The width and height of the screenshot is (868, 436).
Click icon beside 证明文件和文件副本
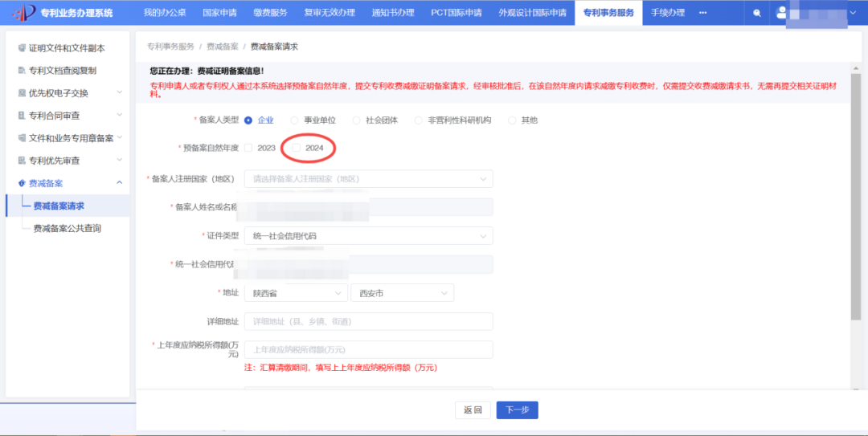pos(22,48)
